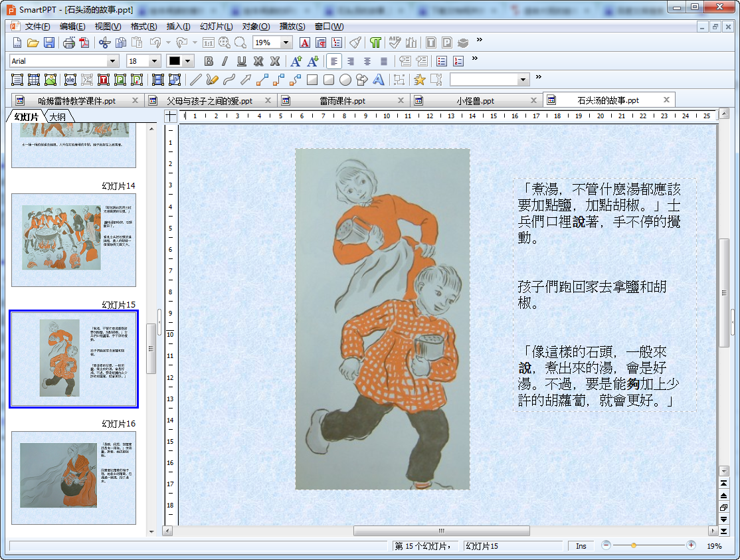This screenshot has width=740, height=560.
Task: Zoom in with the plus button
Action: (x=691, y=545)
